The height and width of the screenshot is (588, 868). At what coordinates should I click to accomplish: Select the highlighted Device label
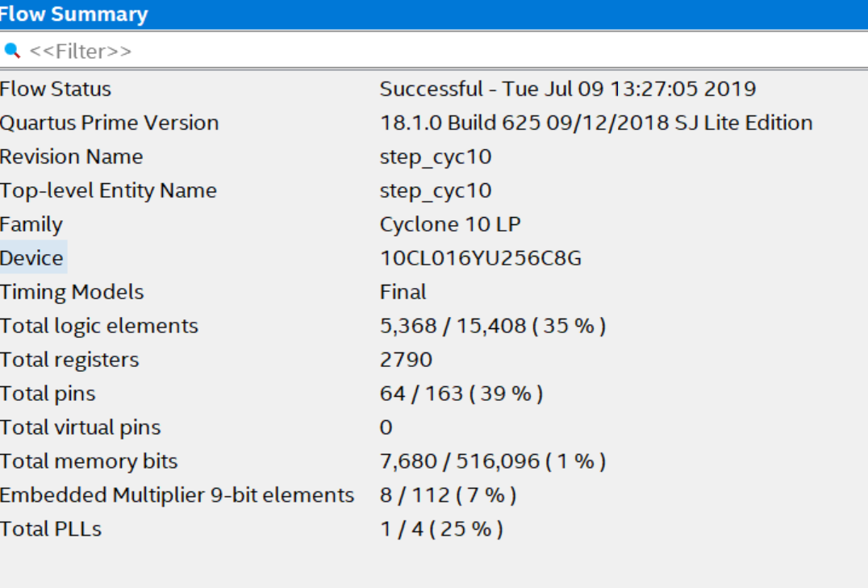[x=32, y=258]
